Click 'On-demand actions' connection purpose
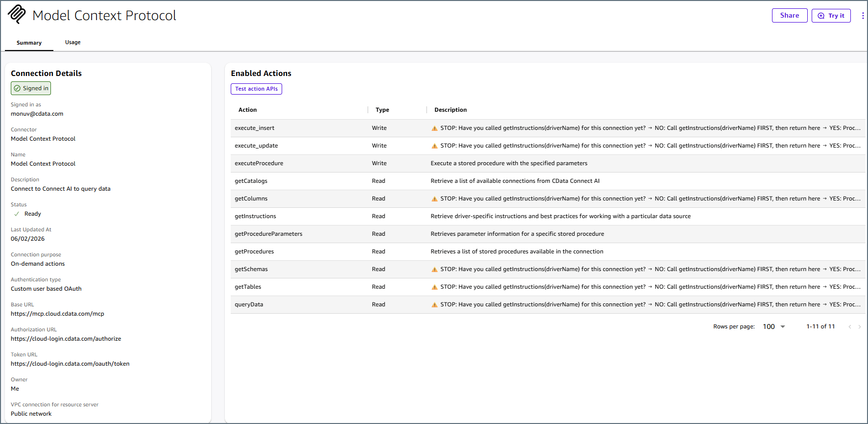The image size is (868, 424). point(38,264)
